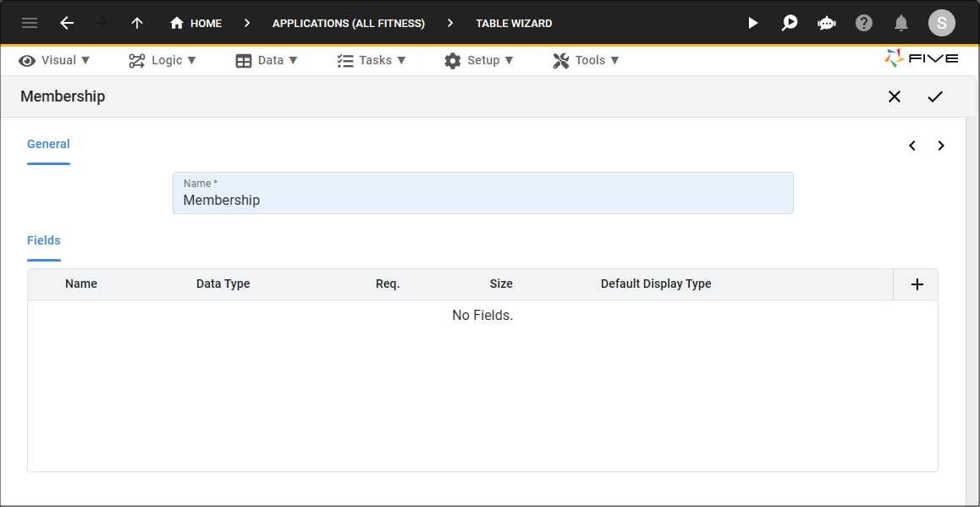
Task: Open the chatbot assistant icon
Action: 827,23
